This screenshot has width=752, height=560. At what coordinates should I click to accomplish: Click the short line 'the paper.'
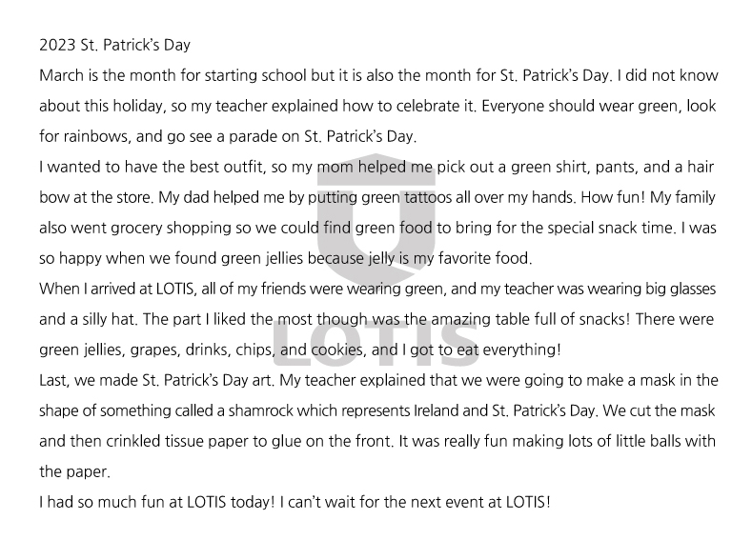pos(74,471)
